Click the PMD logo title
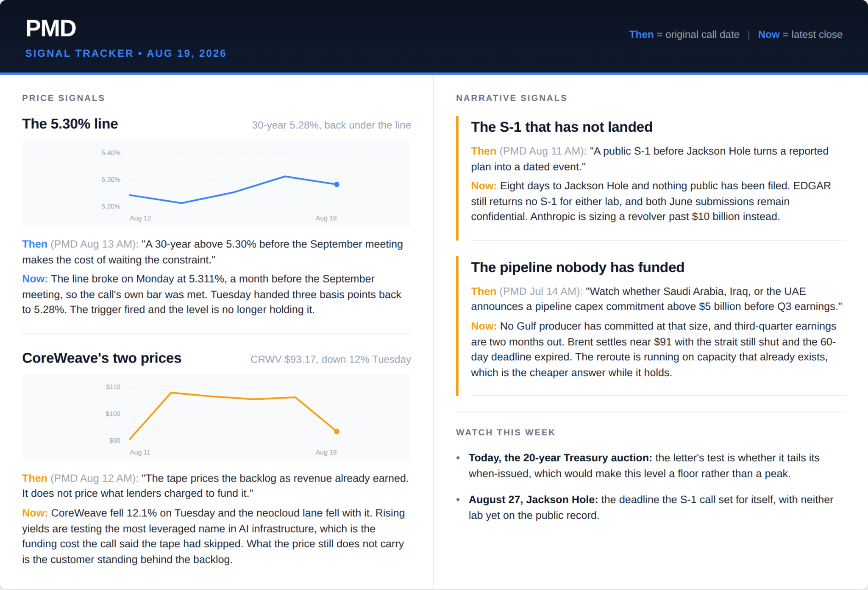 point(51,28)
